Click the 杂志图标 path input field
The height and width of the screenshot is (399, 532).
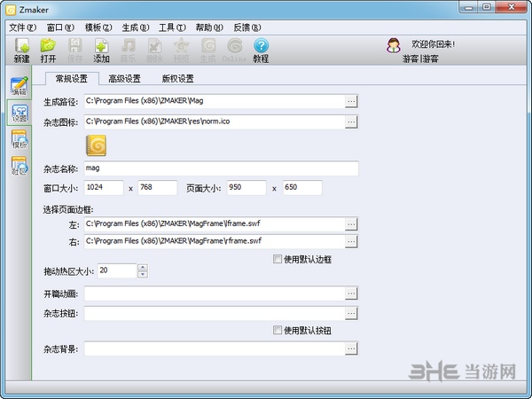[x=215, y=121]
